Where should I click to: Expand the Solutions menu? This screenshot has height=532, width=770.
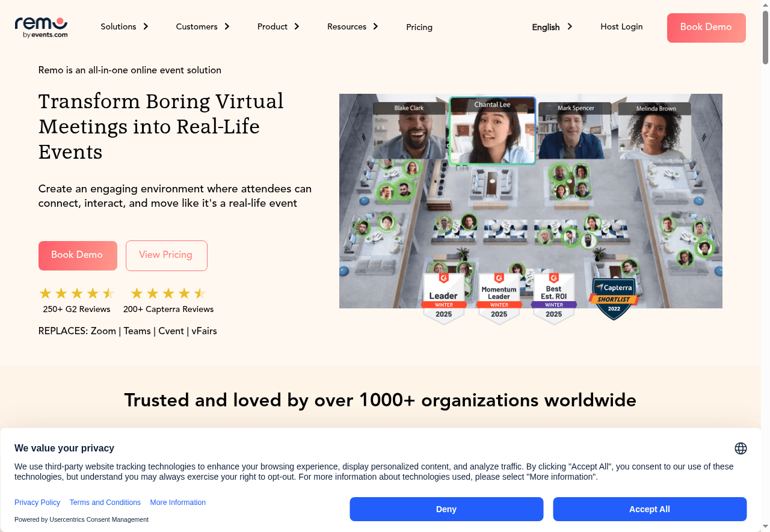point(125,26)
